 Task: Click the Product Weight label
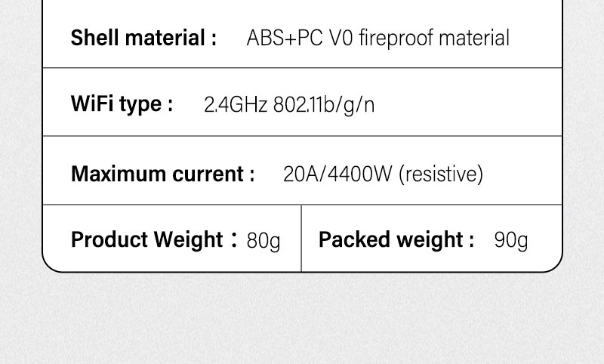155,239
